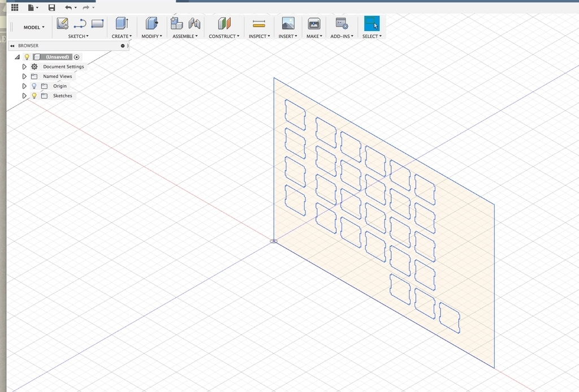579x392 pixels.
Task: Collapse the BROWSER panel with double arrows
Action: pos(12,46)
